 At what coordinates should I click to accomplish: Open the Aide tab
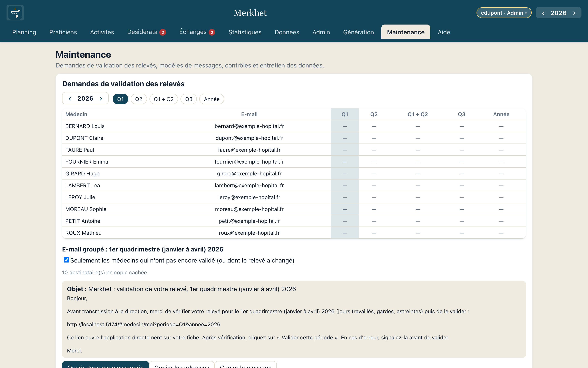point(444,32)
